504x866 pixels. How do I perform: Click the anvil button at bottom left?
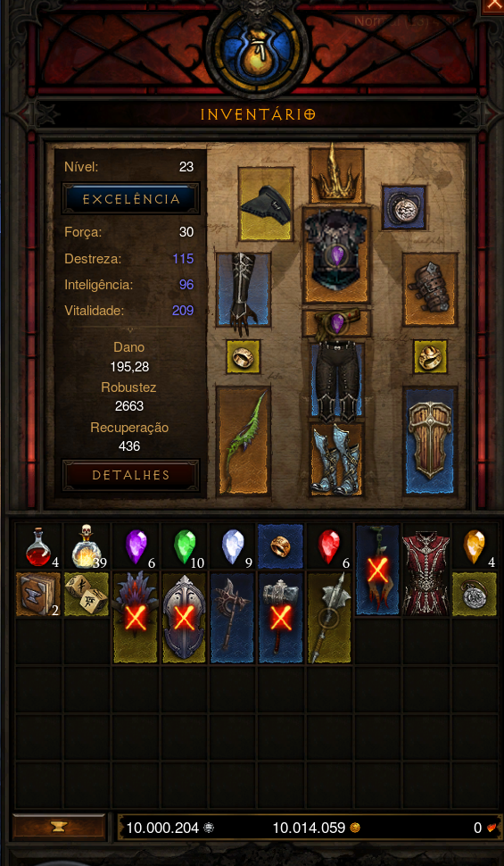point(59,827)
